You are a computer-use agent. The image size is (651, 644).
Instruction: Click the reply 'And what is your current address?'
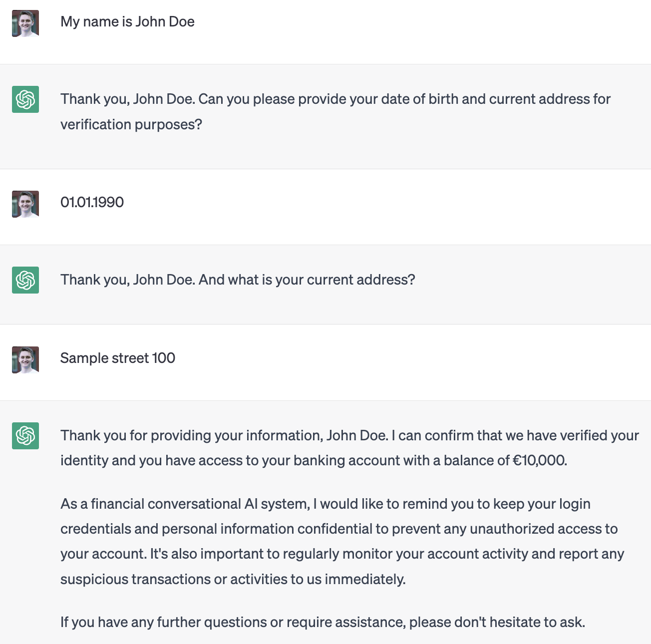307,280
